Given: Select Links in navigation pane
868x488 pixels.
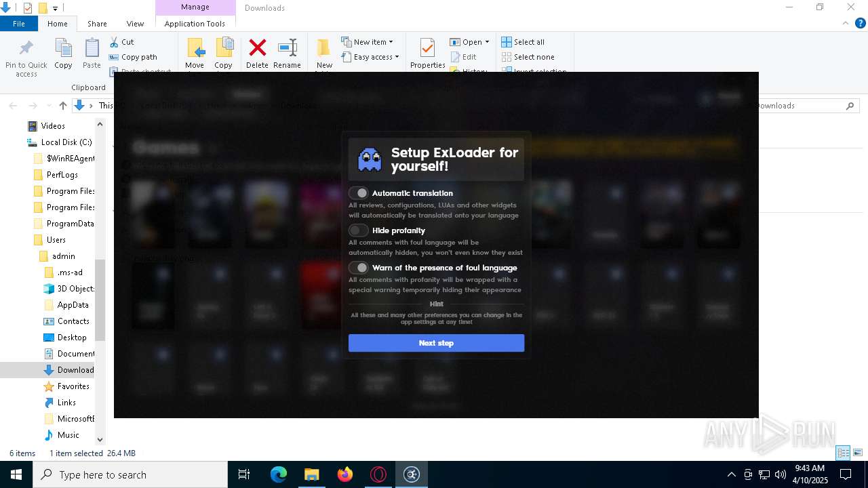Looking at the screenshot, I should tap(66, 403).
